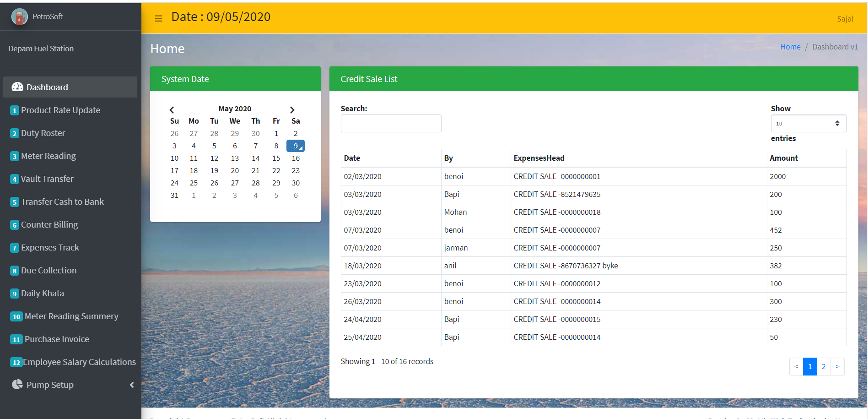This screenshot has height=419, width=868.
Task: Click the Home breadcrumb link
Action: [x=790, y=47]
